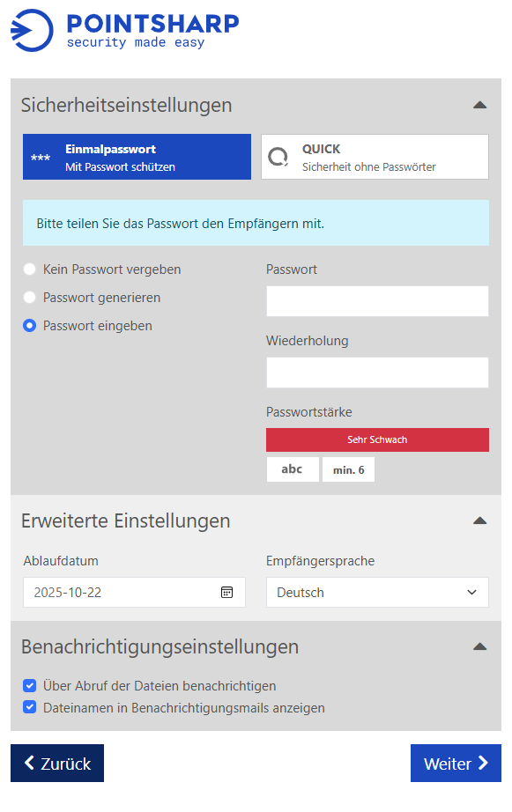Collapse the Benachrichtigungseinstellungen section
The image size is (512, 812).
(479, 646)
